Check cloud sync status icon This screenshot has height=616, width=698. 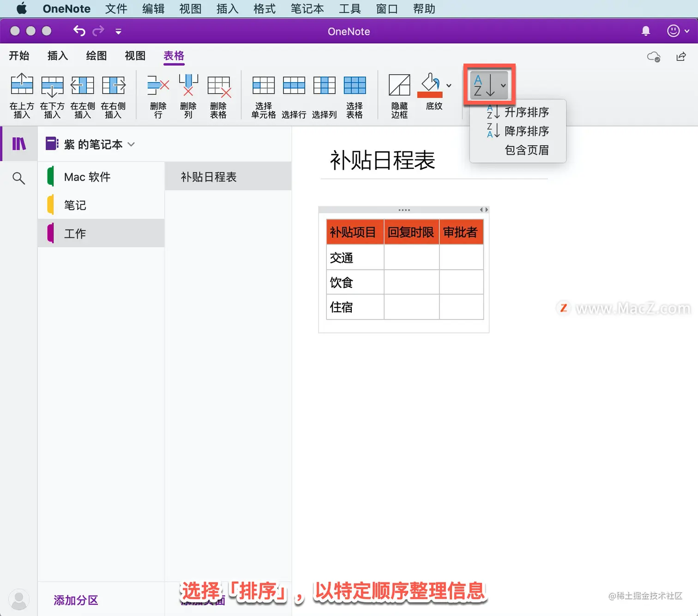(x=654, y=56)
